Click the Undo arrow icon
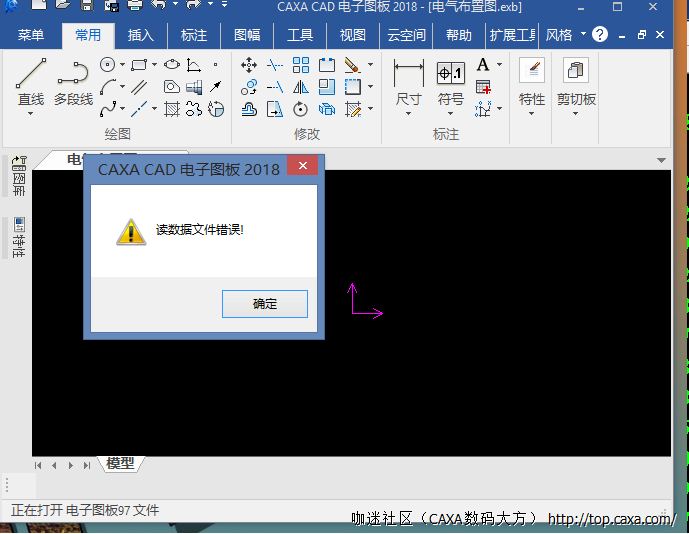The height and width of the screenshot is (534, 689). click(158, 5)
